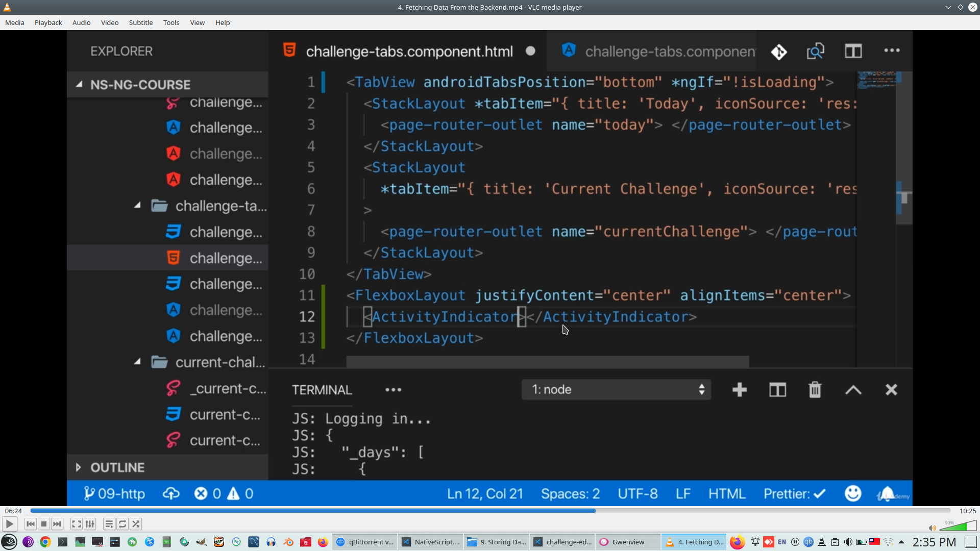Toggle random shuffle playback
Viewport: 980px width, 551px height.
pos(136,524)
